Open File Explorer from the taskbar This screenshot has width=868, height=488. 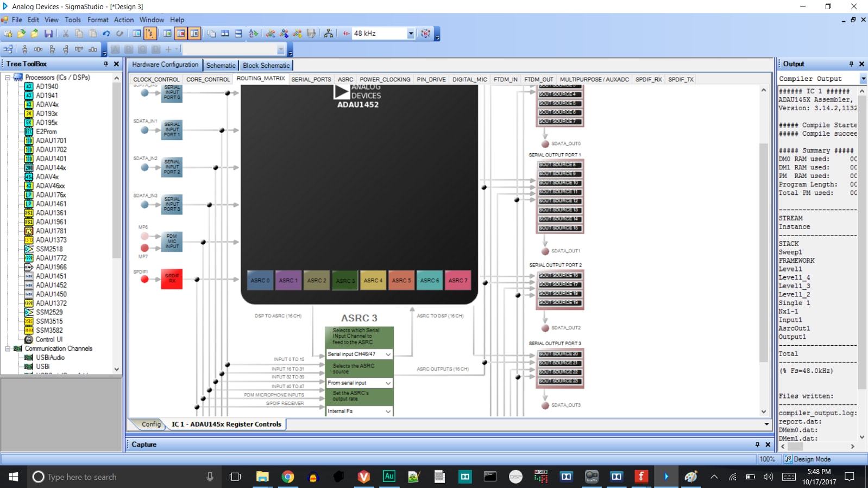262,477
